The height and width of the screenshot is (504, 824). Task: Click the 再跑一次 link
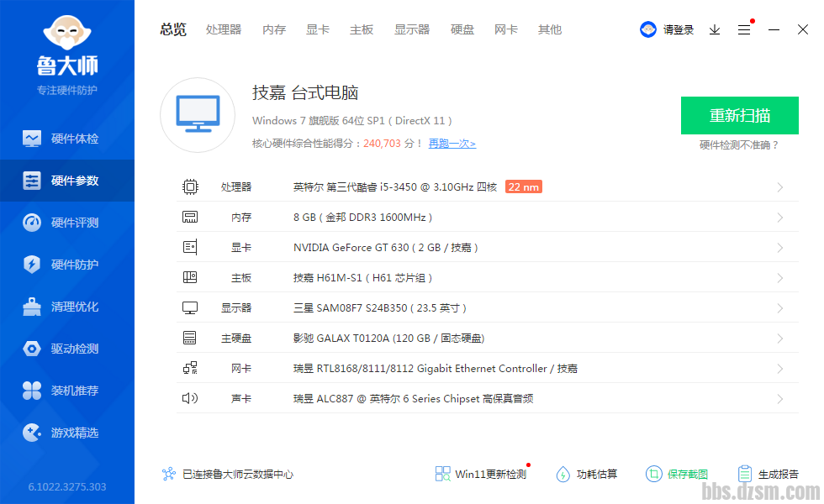tap(452, 144)
